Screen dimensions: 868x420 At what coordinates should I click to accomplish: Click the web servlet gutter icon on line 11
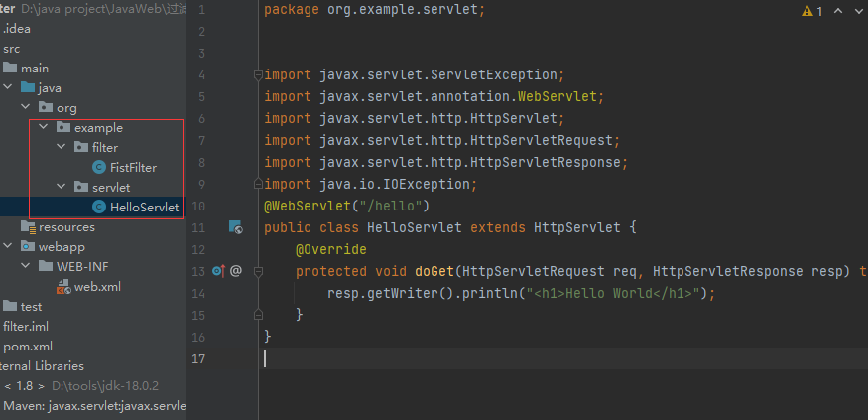pos(236,227)
